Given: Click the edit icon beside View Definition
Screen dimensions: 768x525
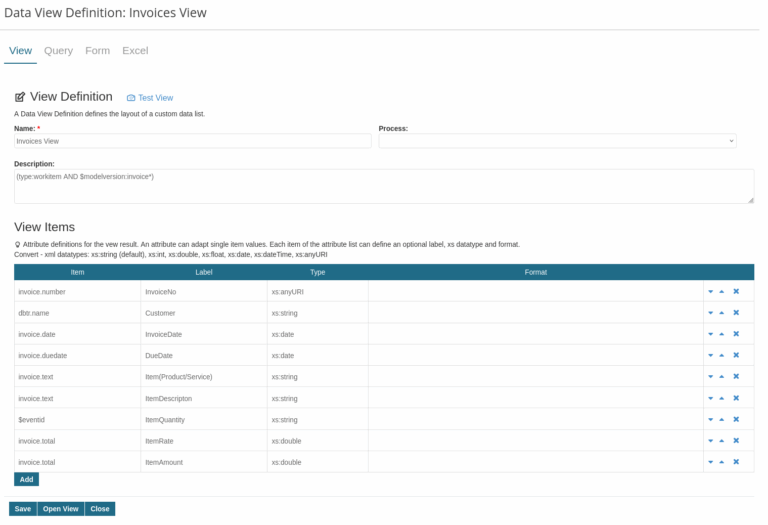Looking at the screenshot, I should point(20,97).
